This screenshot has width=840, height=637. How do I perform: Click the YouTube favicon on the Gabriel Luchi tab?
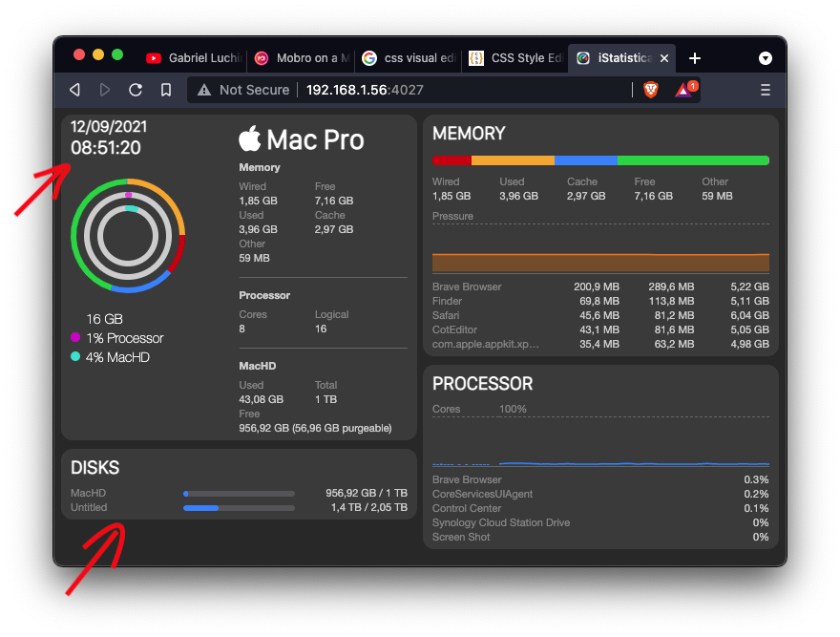pyautogui.click(x=154, y=58)
